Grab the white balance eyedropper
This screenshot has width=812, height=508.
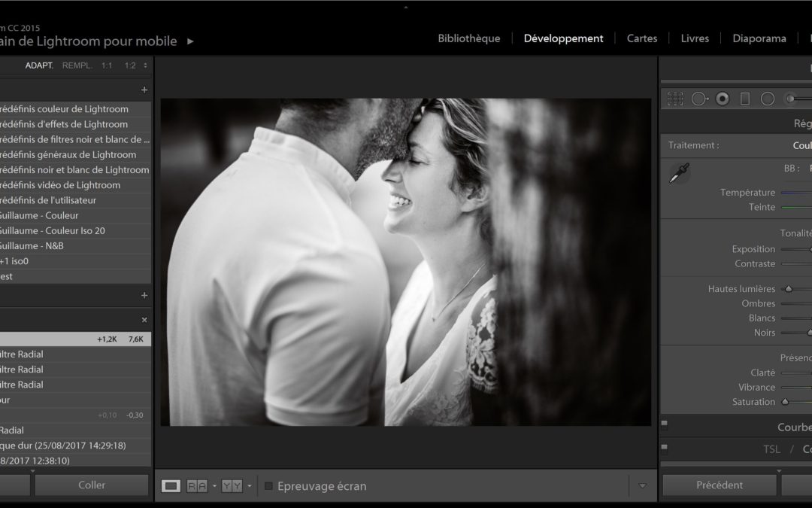[679, 174]
